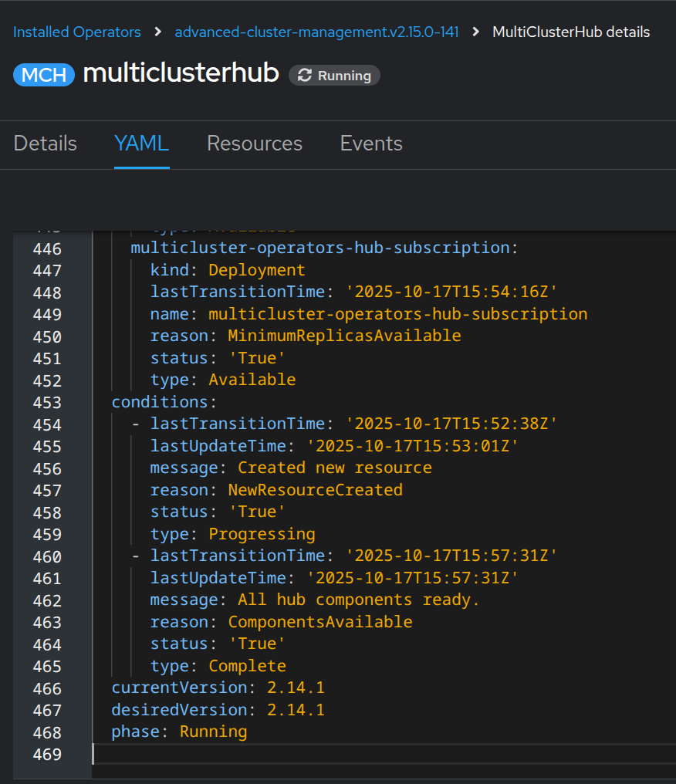676x784 pixels.
Task: Click the chevron before MultiClusterHub details
Action: (x=475, y=32)
